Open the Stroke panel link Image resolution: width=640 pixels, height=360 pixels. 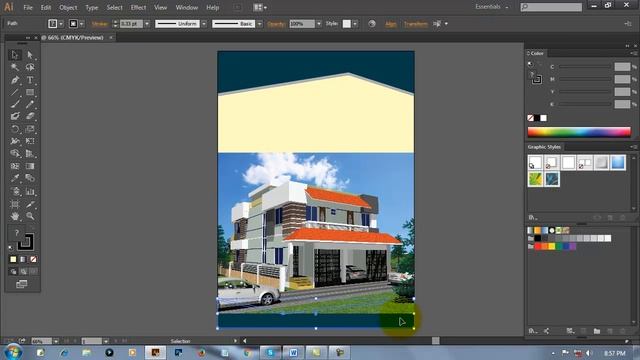(99, 24)
